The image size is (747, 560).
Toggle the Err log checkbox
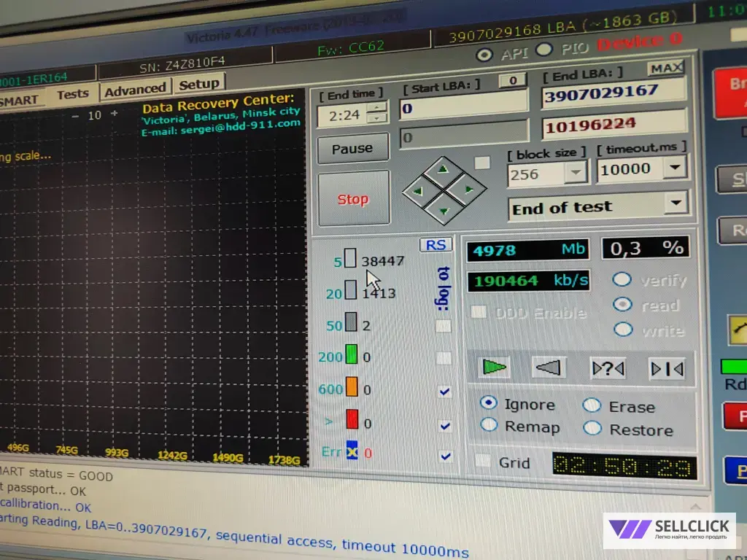[445, 456]
